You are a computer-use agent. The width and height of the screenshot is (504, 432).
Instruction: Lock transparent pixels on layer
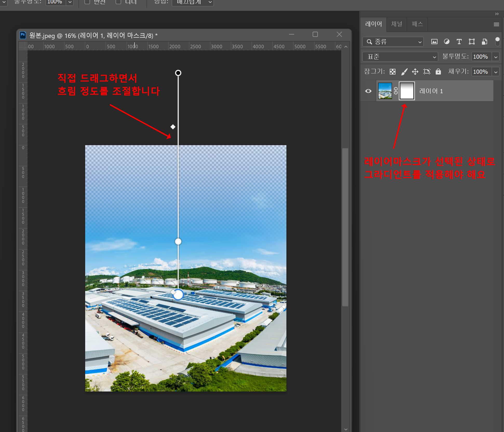393,72
